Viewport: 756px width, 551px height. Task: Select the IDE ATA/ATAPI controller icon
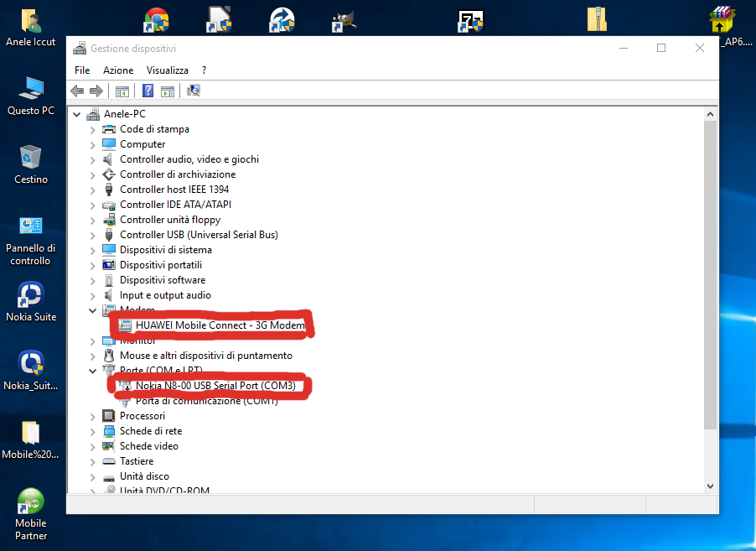(109, 205)
